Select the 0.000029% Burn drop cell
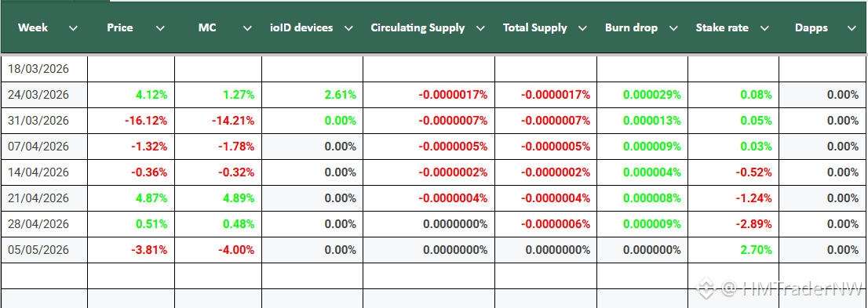Screen dimensions: 868x308 (x=642, y=95)
